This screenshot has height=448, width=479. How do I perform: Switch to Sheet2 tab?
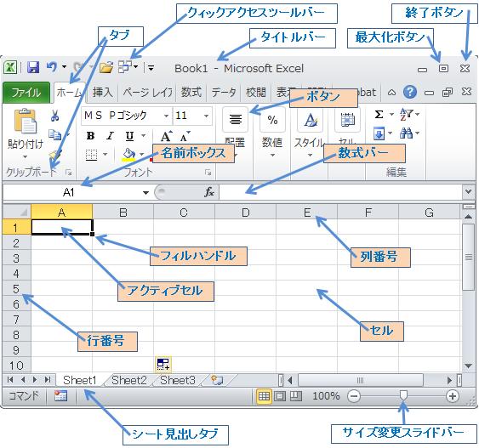pos(129,380)
